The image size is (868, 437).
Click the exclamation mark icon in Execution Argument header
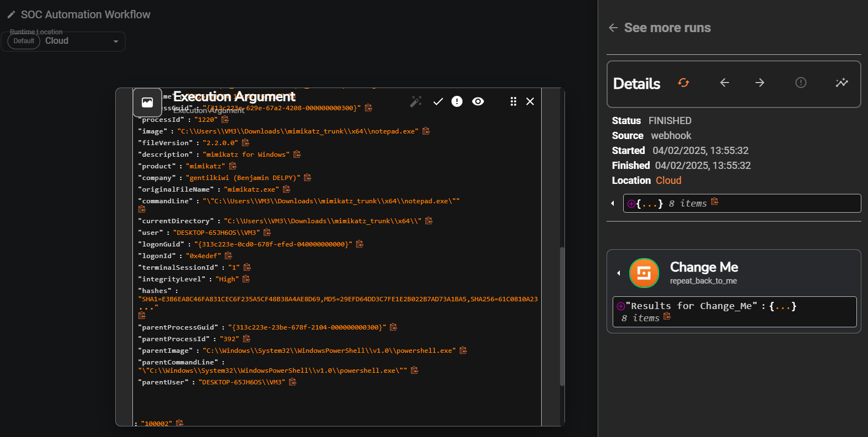(x=457, y=101)
